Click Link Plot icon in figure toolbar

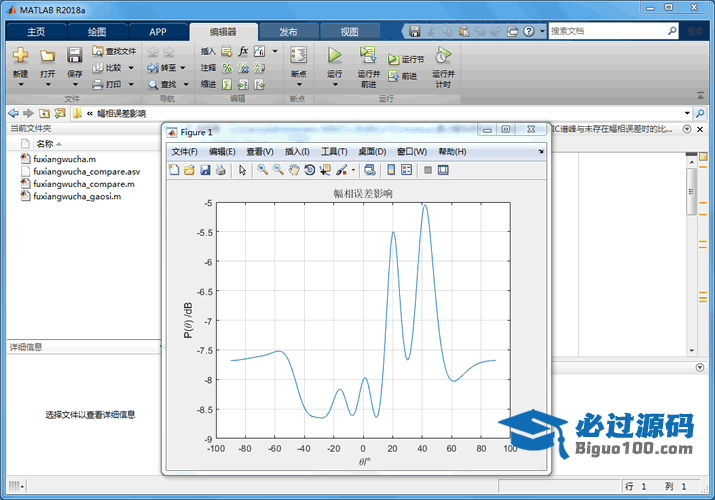click(370, 170)
